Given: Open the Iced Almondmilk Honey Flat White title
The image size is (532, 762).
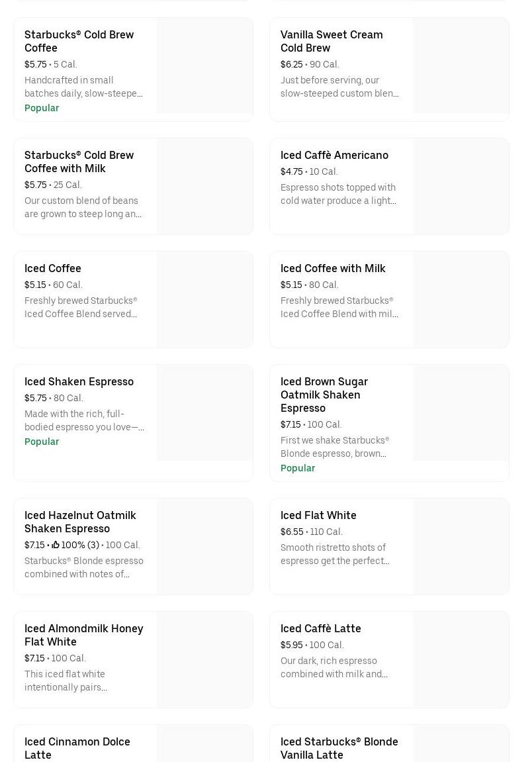Looking at the screenshot, I should click(x=83, y=635).
